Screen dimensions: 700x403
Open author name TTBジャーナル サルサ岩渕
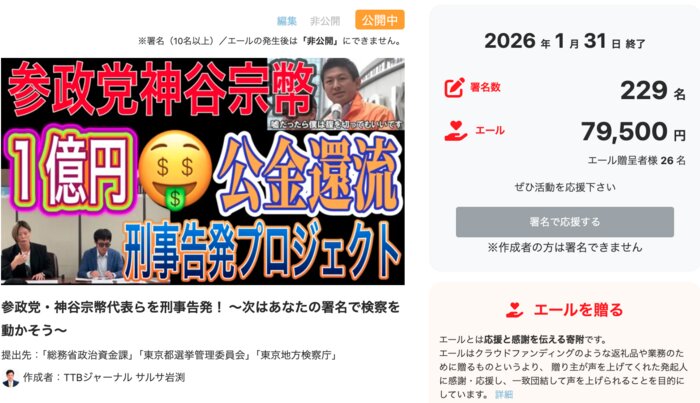click(x=124, y=378)
